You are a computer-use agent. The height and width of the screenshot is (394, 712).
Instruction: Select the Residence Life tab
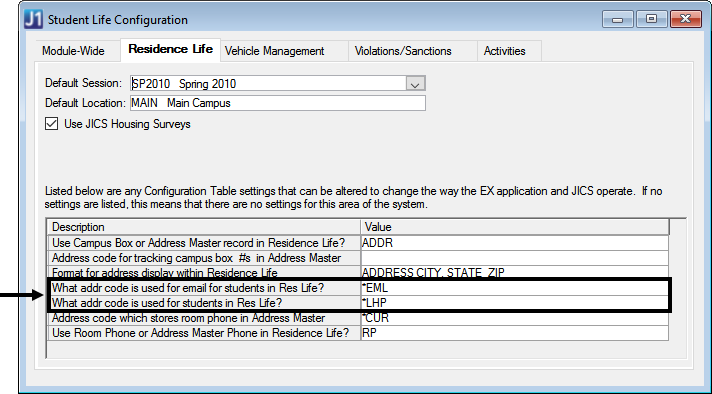170,49
